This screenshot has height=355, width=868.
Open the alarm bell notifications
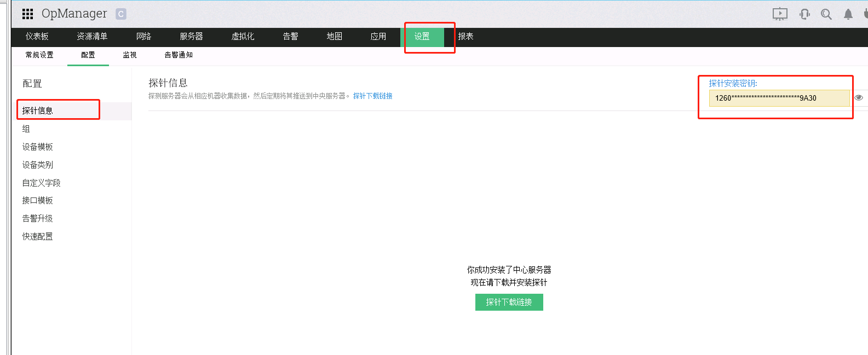(x=848, y=14)
